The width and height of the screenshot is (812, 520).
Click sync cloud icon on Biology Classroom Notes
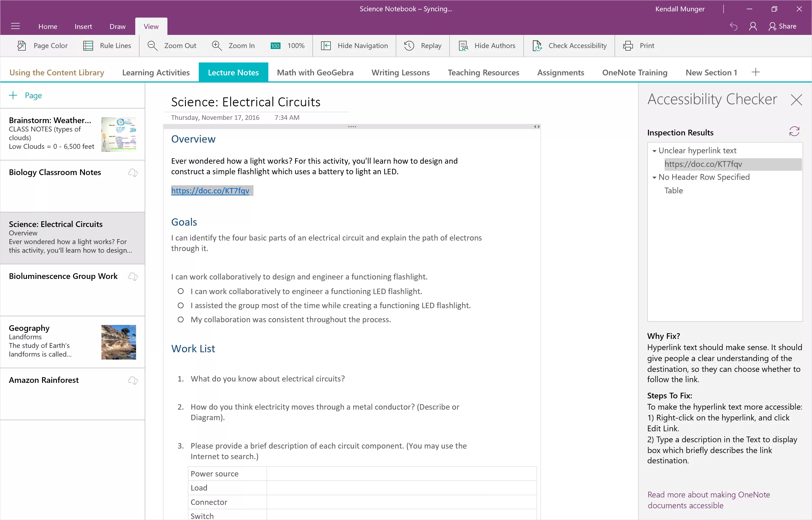point(133,173)
